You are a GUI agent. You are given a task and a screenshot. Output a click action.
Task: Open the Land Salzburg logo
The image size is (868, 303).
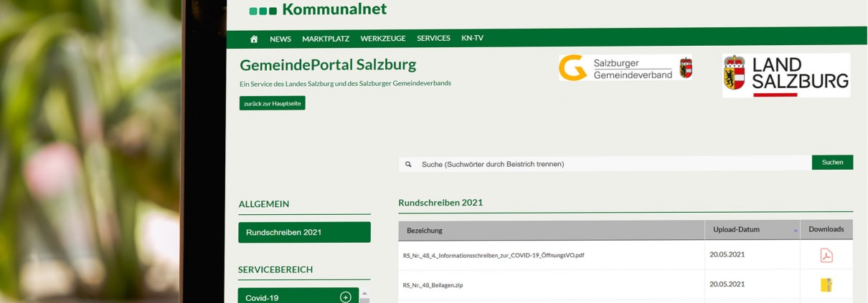(786, 74)
